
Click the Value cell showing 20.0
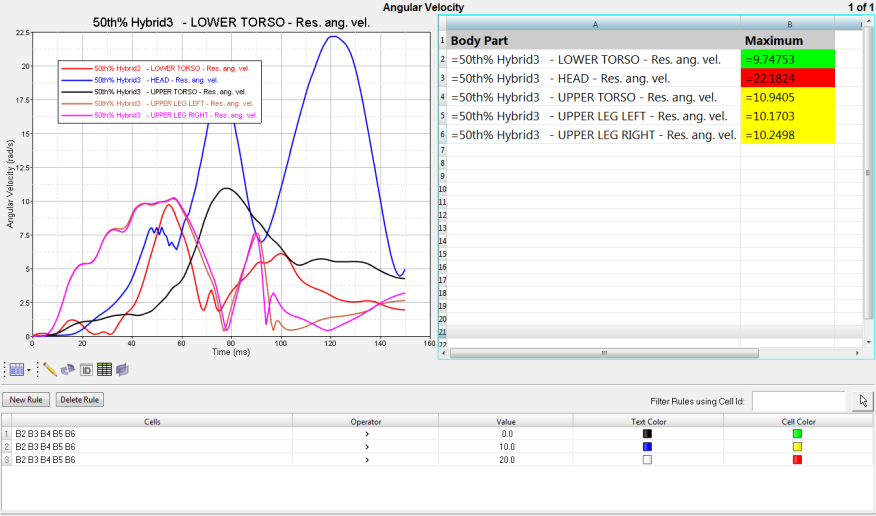click(506, 460)
